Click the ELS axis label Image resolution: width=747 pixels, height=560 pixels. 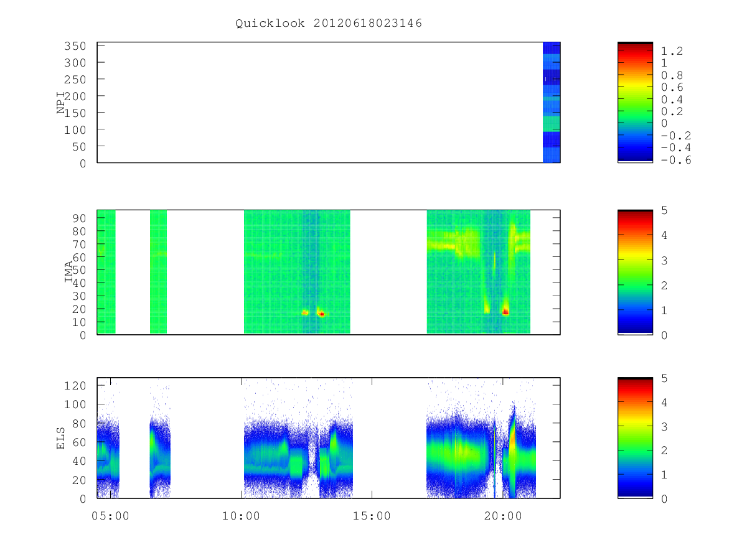point(61,438)
